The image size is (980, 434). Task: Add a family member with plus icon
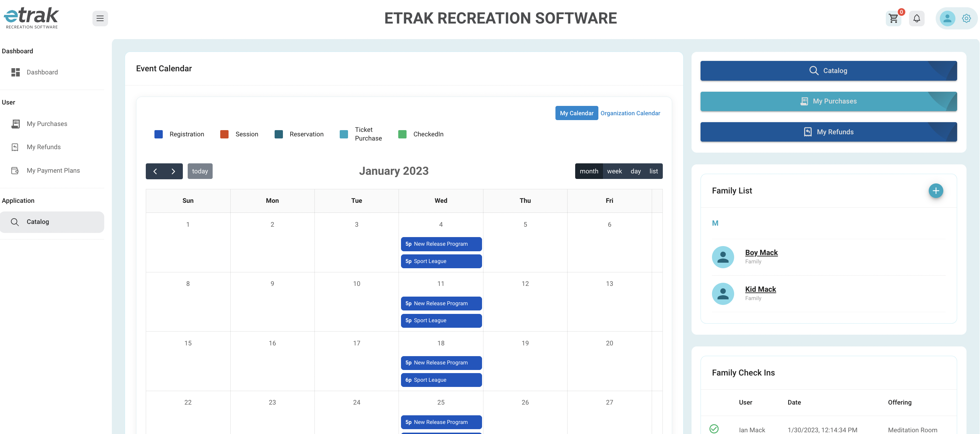(x=936, y=191)
